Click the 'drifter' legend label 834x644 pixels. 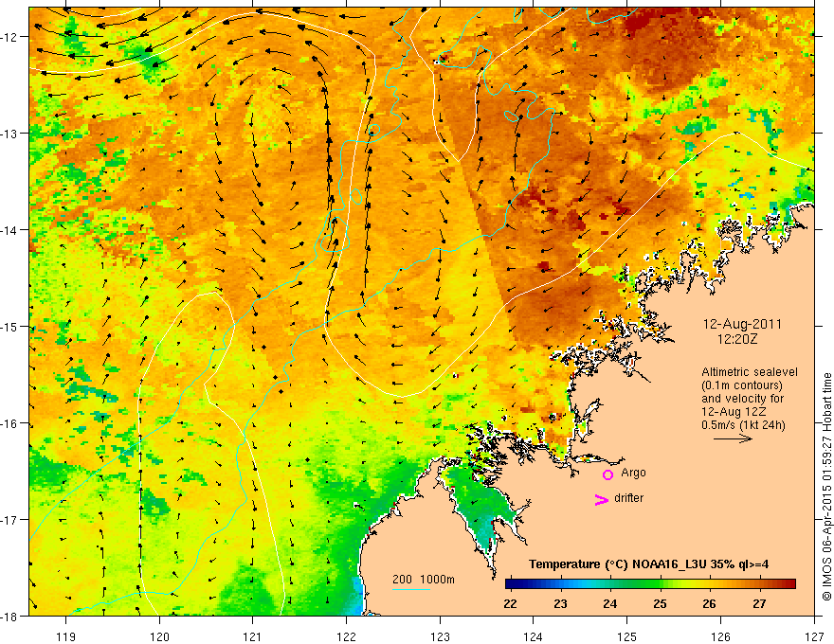coord(628,498)
